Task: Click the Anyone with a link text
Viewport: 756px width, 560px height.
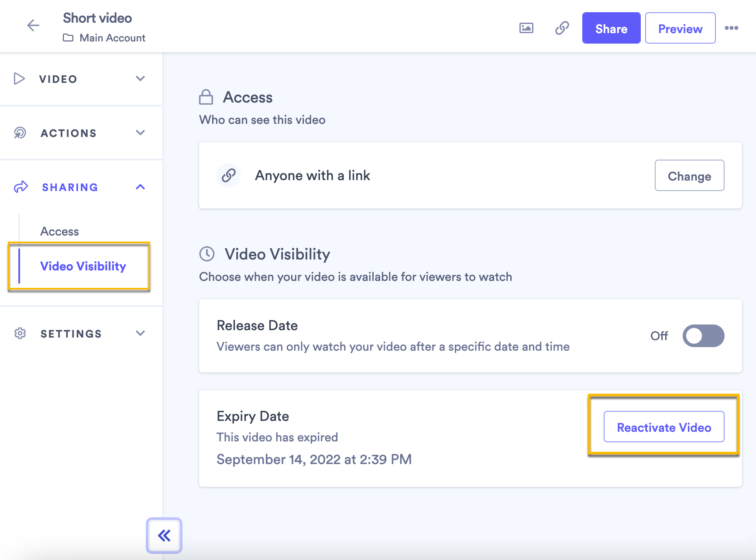Action: pos(313,175)
